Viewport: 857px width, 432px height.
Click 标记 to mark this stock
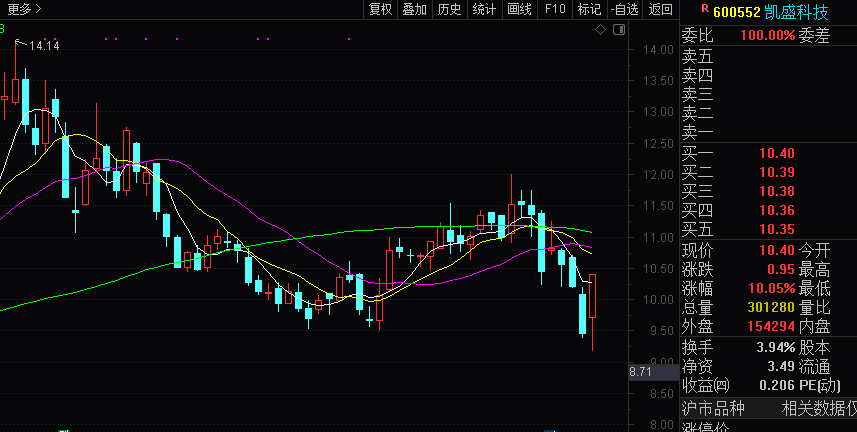point(589,10)
